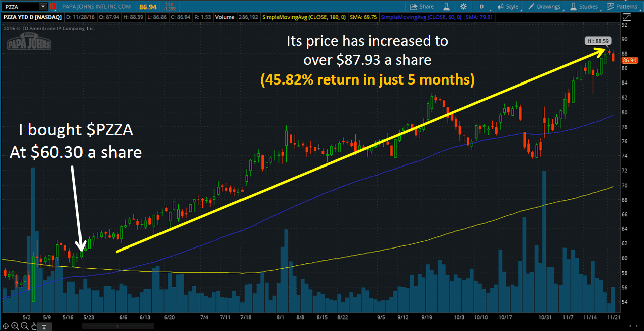Click the Share button
The image size is (644, 331).
point(422,7)
